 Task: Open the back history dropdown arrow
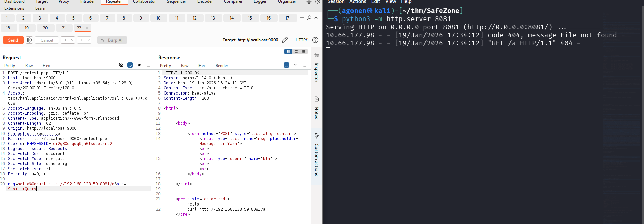coord(72,40)
